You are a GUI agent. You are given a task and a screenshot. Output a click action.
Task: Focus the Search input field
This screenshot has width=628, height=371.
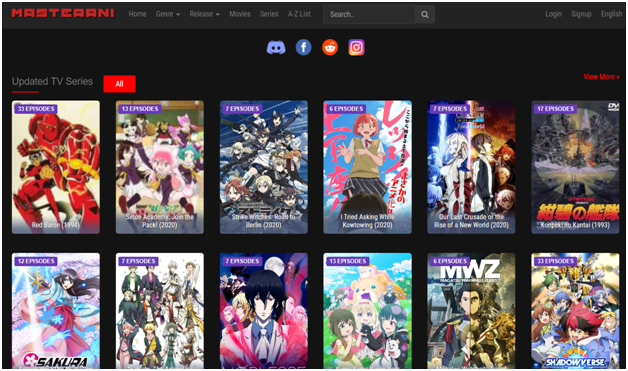click(x=369, y=14)
